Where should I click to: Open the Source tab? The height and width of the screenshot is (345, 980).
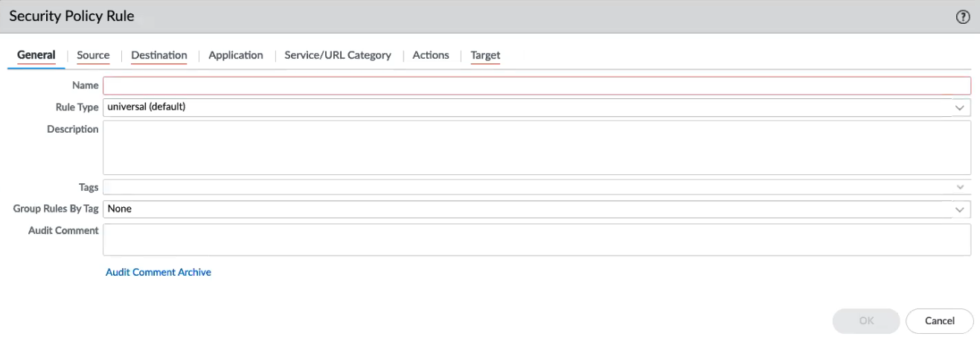[93, 55]
